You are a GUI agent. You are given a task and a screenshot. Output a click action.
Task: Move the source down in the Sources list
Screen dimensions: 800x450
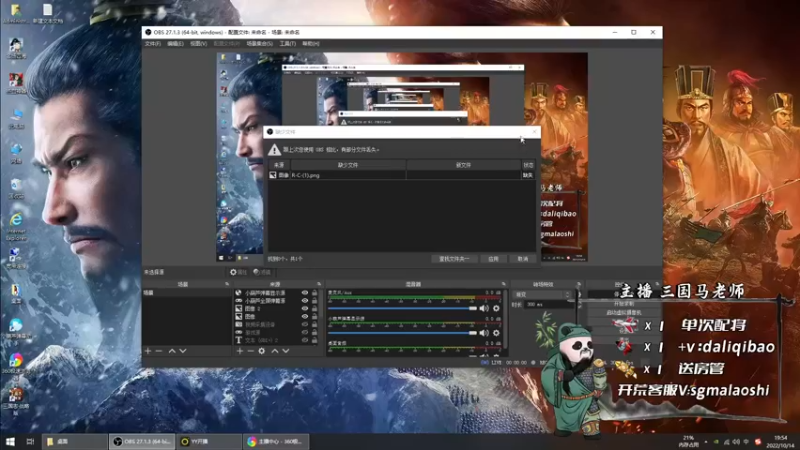[x=286, y=351]
